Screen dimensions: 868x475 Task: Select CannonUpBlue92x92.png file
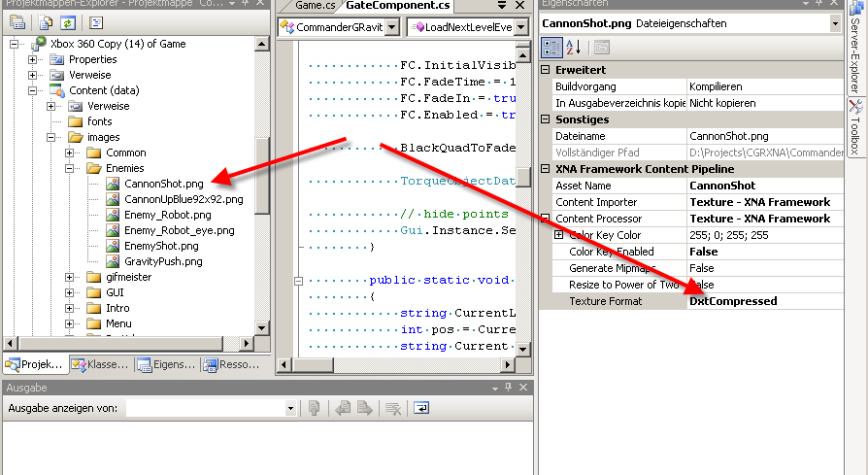click(184, 199)
